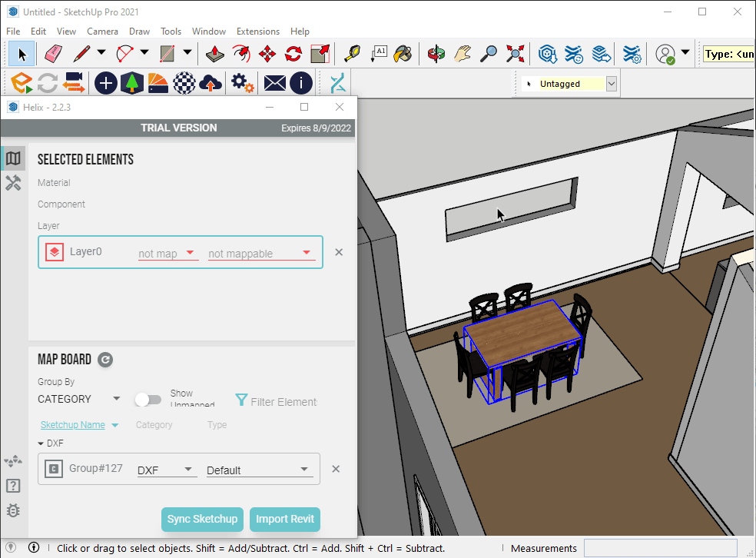Remove Layer0 mapping row

339,252
